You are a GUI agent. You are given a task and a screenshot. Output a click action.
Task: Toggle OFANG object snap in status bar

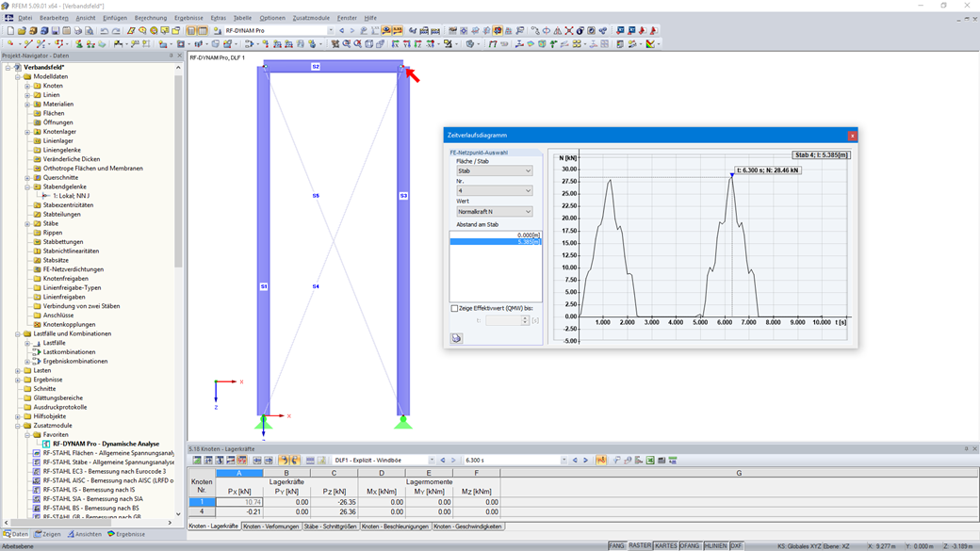pos(690,546)
